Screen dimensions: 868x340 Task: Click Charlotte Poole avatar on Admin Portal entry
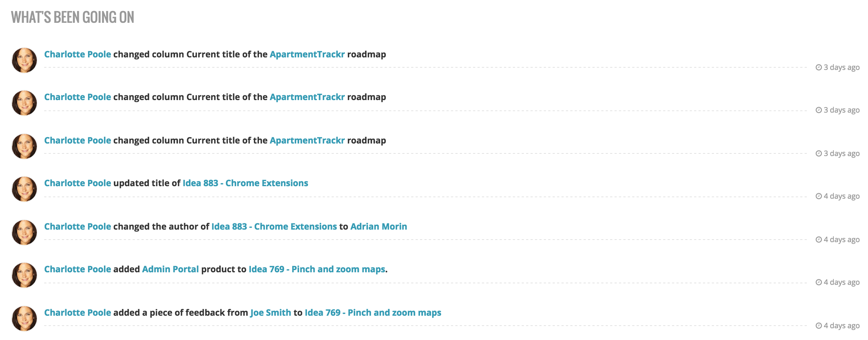click(x=24, y=275)
